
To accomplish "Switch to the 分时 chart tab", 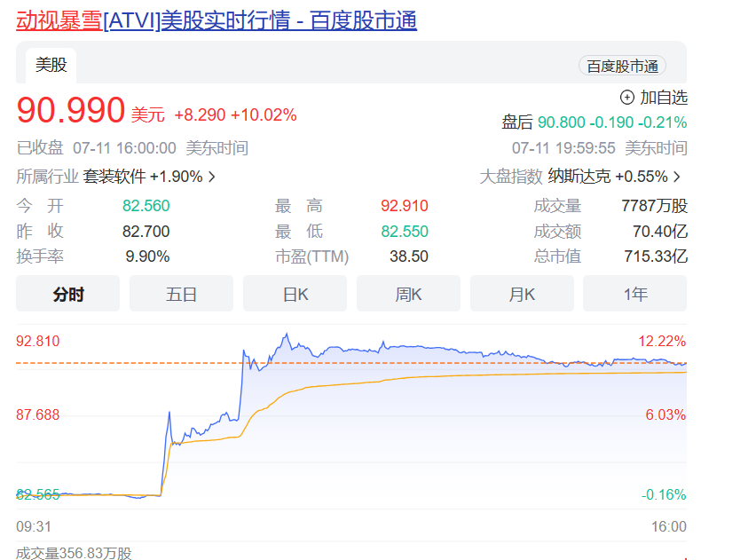I will click(x=68, y=294).
